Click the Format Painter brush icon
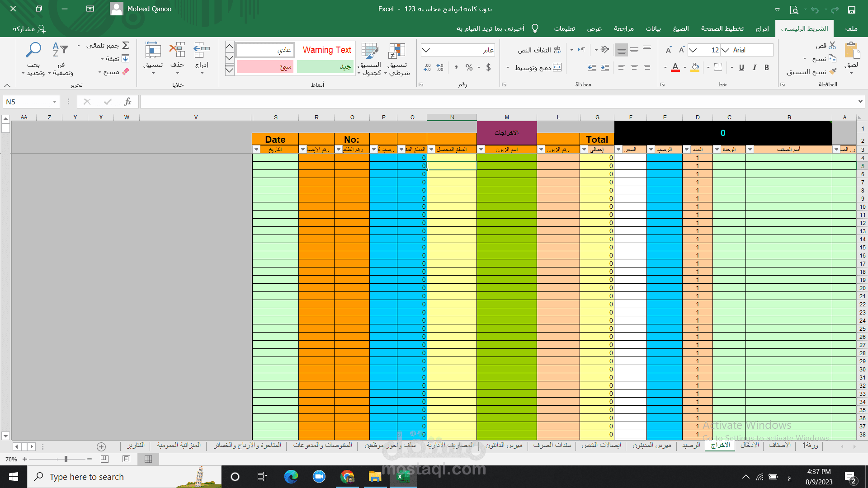Image resolution: width=868 pixels, height=488 pixels. click(x=833, y=72)
